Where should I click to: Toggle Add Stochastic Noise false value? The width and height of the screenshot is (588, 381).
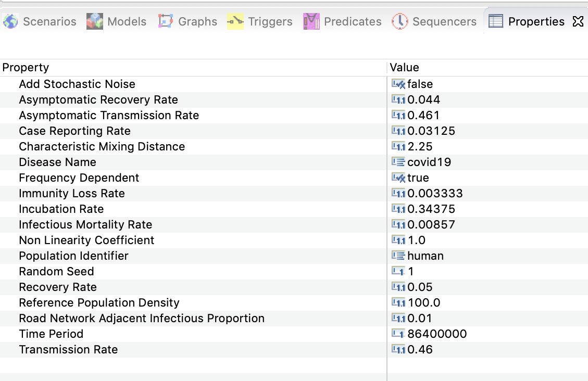pos(420,84)
